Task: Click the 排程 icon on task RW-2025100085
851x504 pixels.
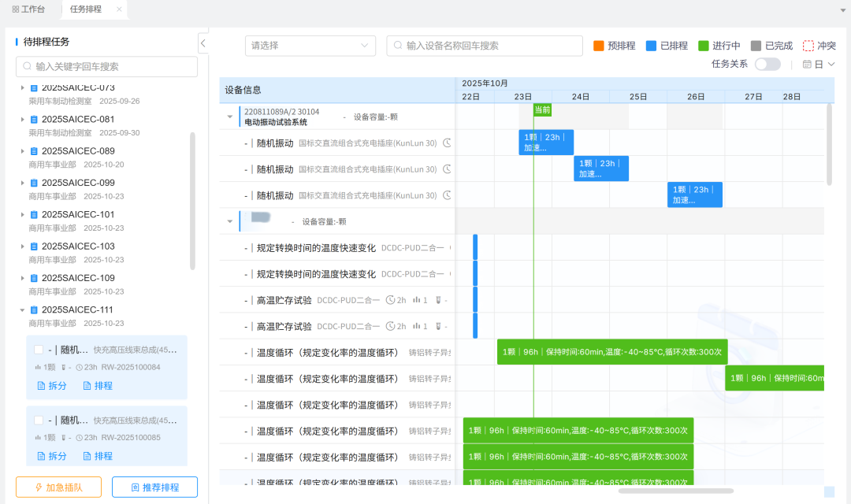Action: click(x=87, y=455)
